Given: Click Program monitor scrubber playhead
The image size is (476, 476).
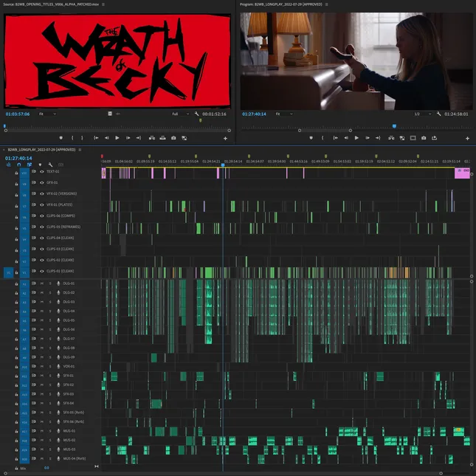Looking at the screenshot, I should pos(394,126).
